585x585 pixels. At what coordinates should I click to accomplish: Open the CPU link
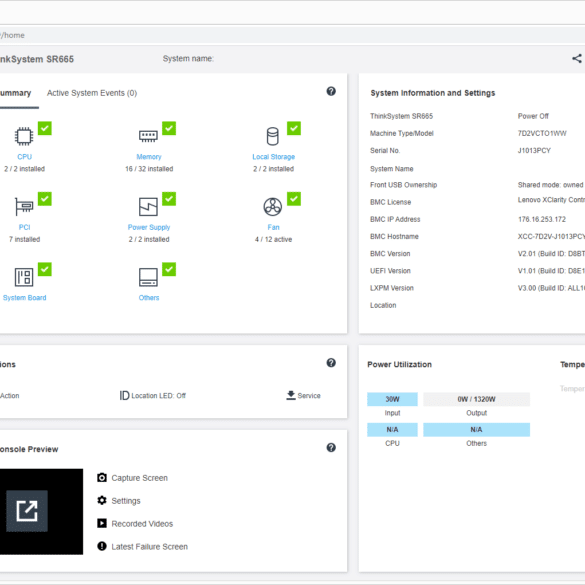25,157
